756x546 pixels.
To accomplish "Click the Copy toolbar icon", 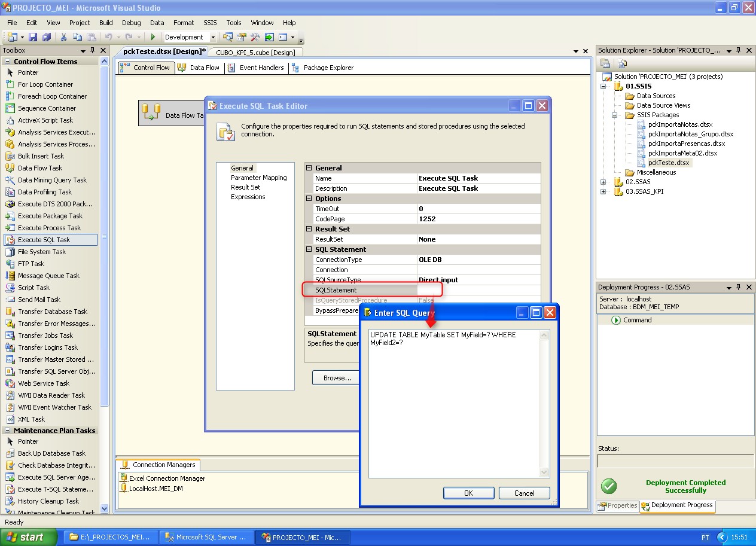I will [x=78, y=37].
